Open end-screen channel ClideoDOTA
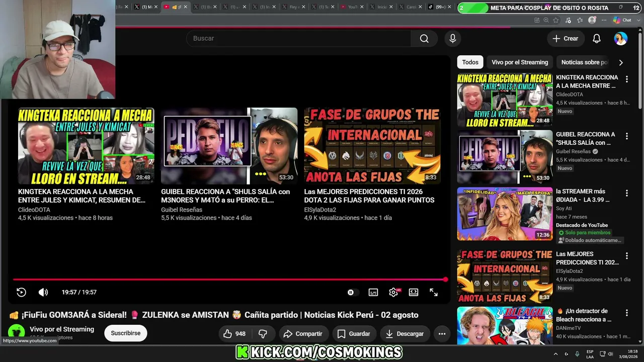 point(34,210)
